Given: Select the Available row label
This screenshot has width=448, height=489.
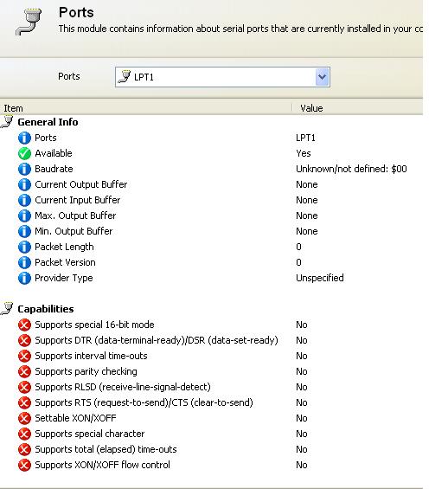Looking at the screenshot, I should [x=54, y=153].
